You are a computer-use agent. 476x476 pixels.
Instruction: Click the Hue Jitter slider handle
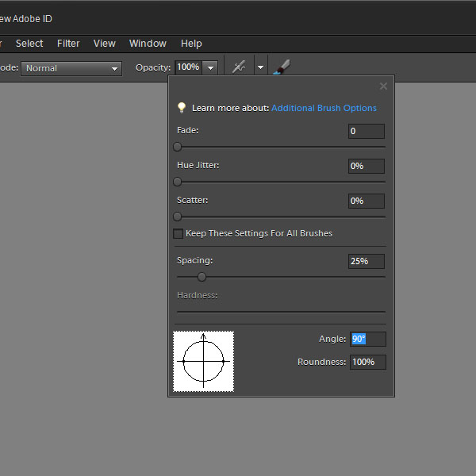(x=177, y=182)
